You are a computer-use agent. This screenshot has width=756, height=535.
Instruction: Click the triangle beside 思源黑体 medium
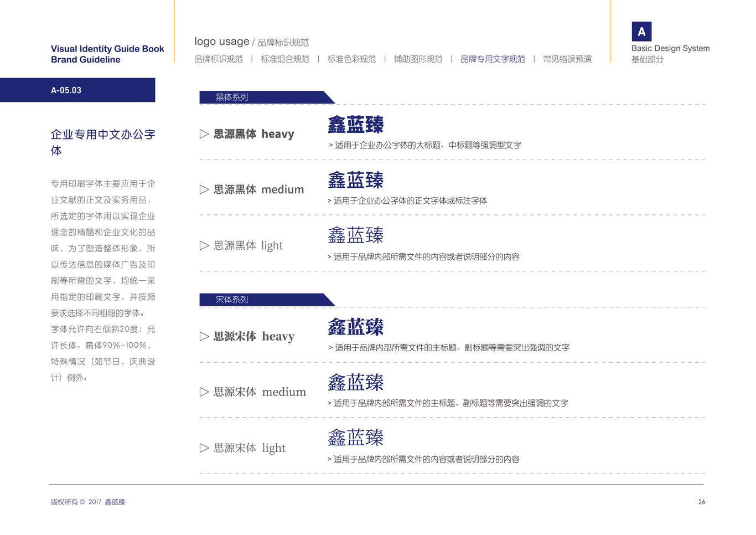point(204,189)
